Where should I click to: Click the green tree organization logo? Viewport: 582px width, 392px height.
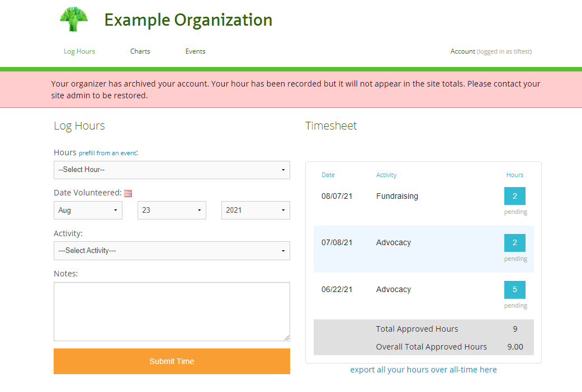tap(74, 20)
